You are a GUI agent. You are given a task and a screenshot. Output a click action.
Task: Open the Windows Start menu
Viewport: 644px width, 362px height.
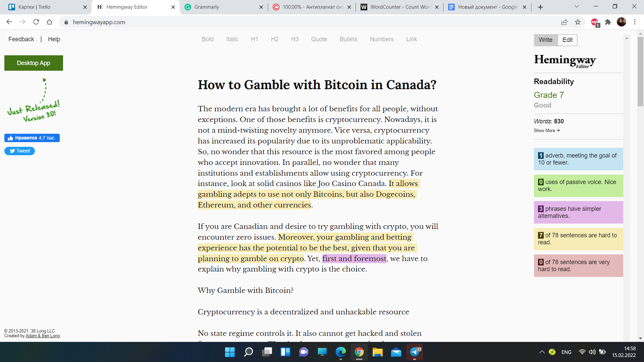click(230, 352)
